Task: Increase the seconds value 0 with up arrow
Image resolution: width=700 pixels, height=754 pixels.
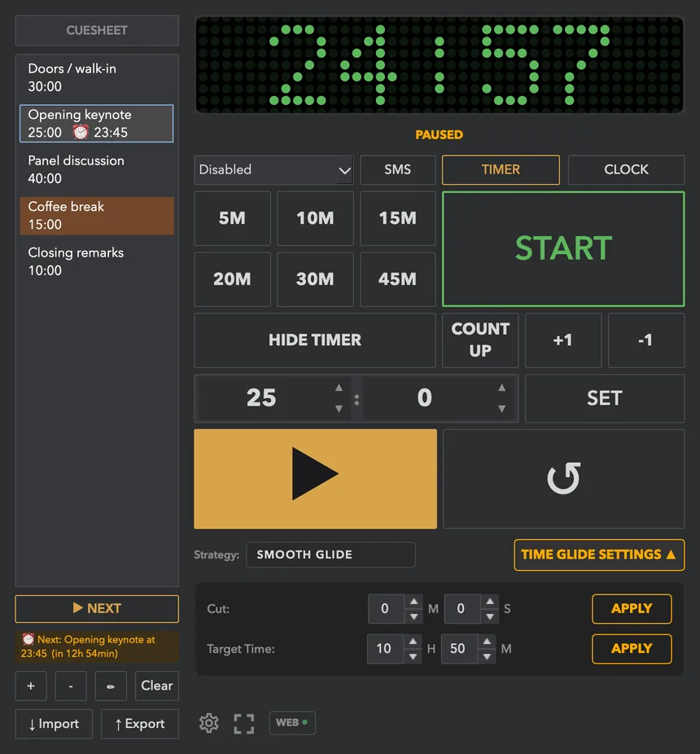Action: 502,388
